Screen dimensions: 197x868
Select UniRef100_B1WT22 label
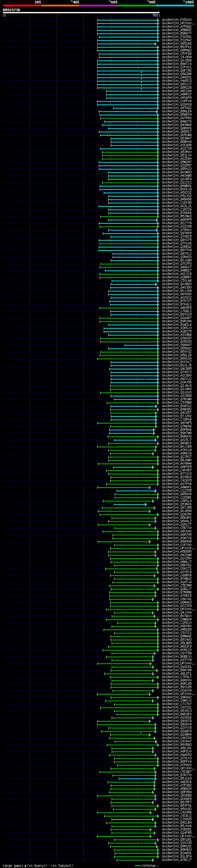click(177, 406)
